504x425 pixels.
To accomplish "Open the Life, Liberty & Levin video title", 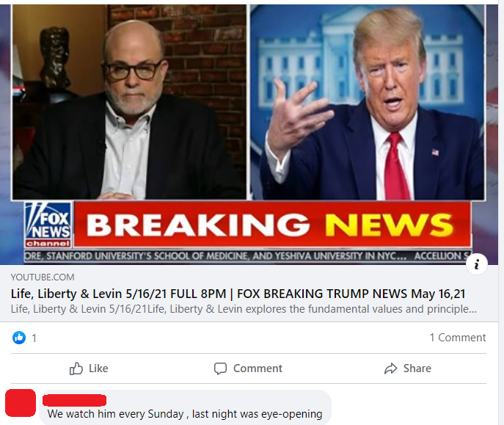I will (x=238, y=294).
